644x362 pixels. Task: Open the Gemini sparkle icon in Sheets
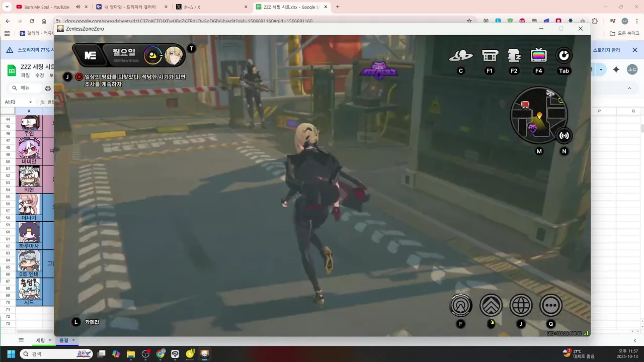pyautogui.click(x=616, y=69)
